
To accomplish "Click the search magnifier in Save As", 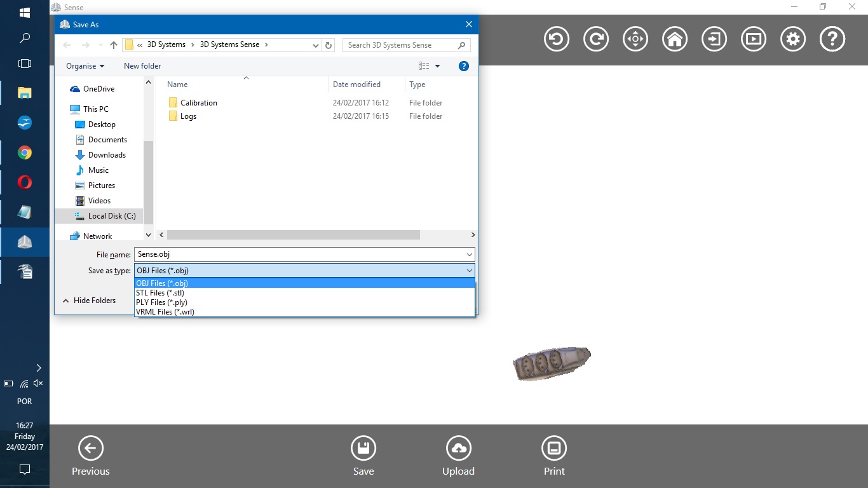I will coord(462,45).
